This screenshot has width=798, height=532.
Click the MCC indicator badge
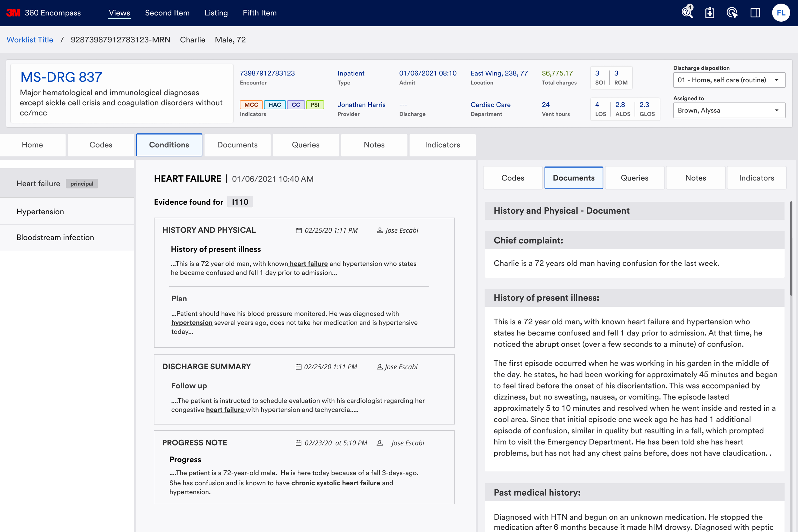251,105
